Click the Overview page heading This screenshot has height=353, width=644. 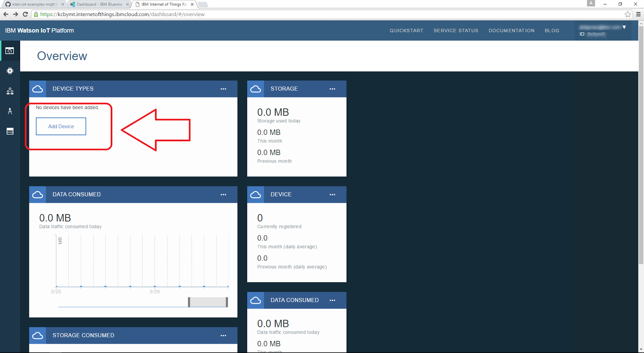pos(62,56)
